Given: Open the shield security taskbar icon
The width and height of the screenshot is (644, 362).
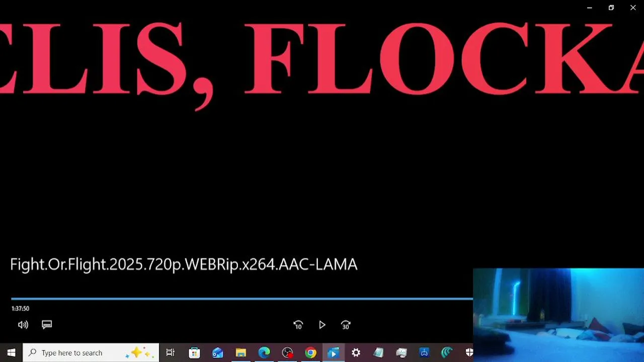Looking at the screenshot, I should [469, 353].
